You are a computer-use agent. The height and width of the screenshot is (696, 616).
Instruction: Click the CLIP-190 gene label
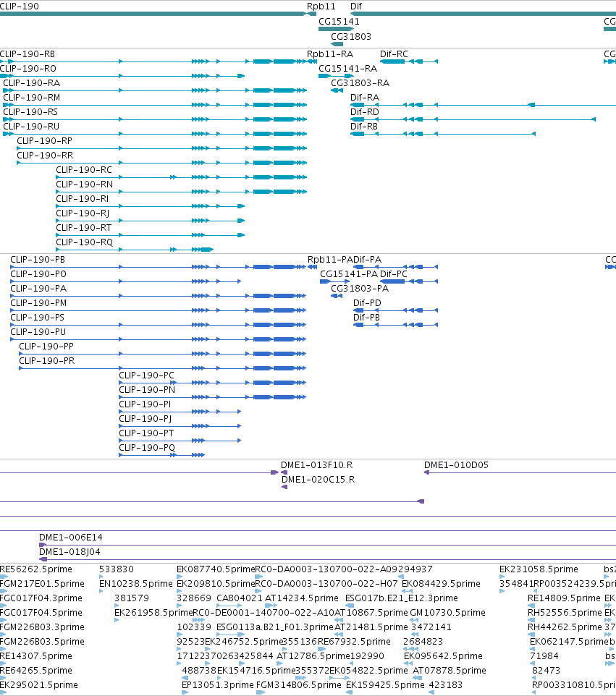[19, 7]
